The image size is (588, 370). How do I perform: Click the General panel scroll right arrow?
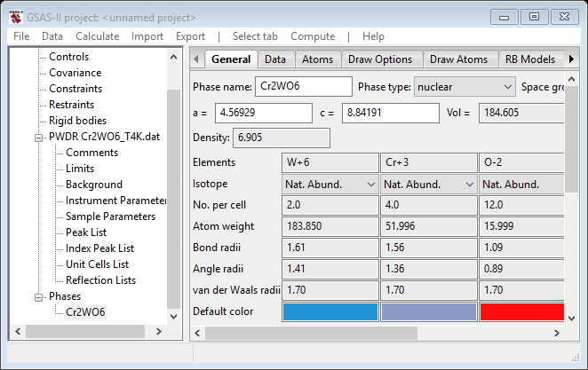(557, 333)
